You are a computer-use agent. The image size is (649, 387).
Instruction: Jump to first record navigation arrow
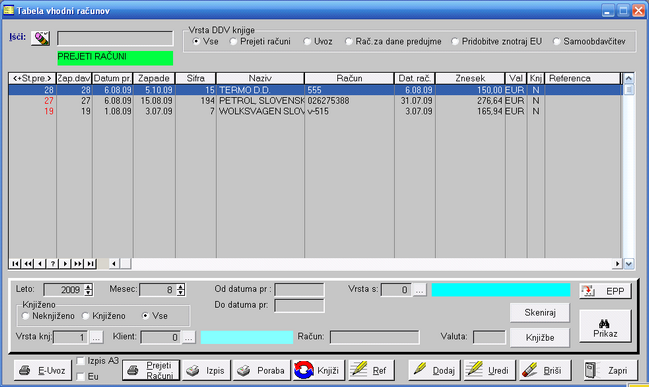tap(15, 264)
